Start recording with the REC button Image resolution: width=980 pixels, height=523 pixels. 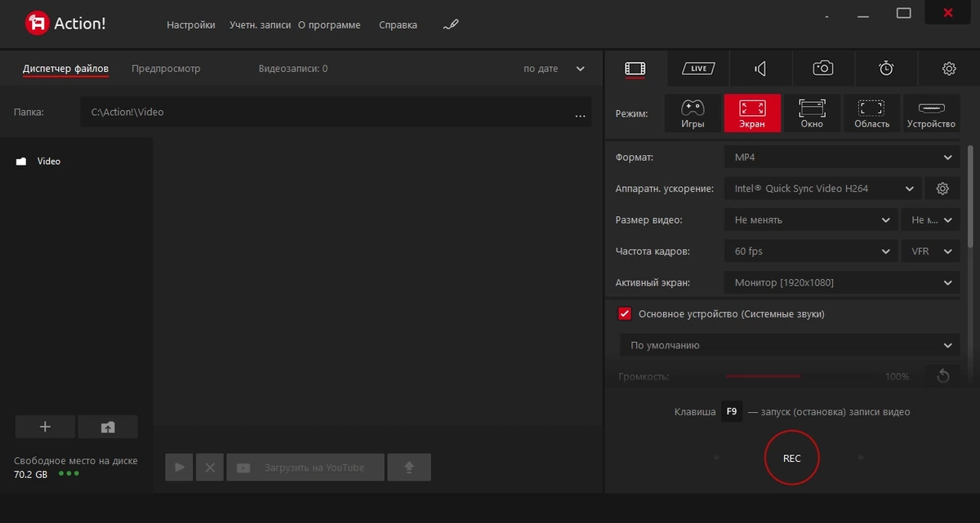[791, 459]
